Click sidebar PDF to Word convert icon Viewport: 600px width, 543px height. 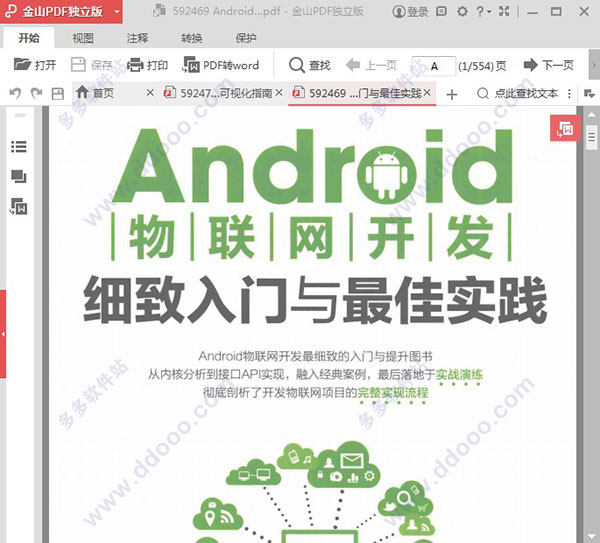pos(19,207)
